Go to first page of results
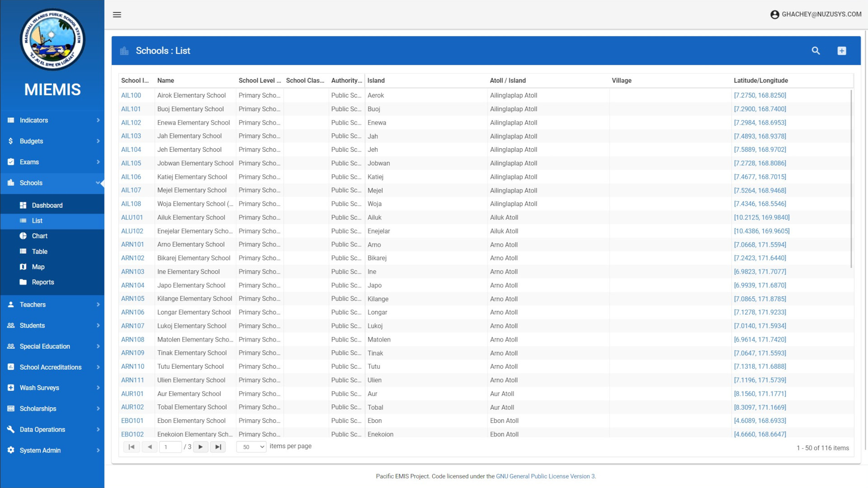 tap(132, 447)
